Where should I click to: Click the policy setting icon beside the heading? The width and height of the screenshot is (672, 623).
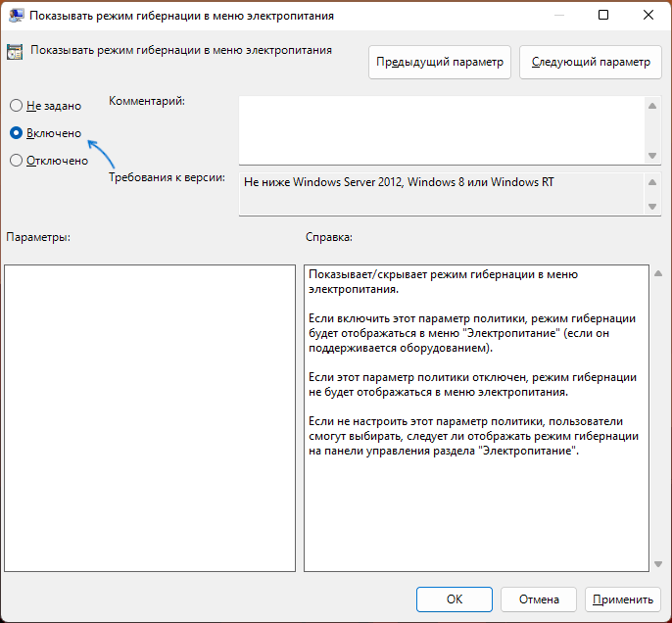pos(15,52)
